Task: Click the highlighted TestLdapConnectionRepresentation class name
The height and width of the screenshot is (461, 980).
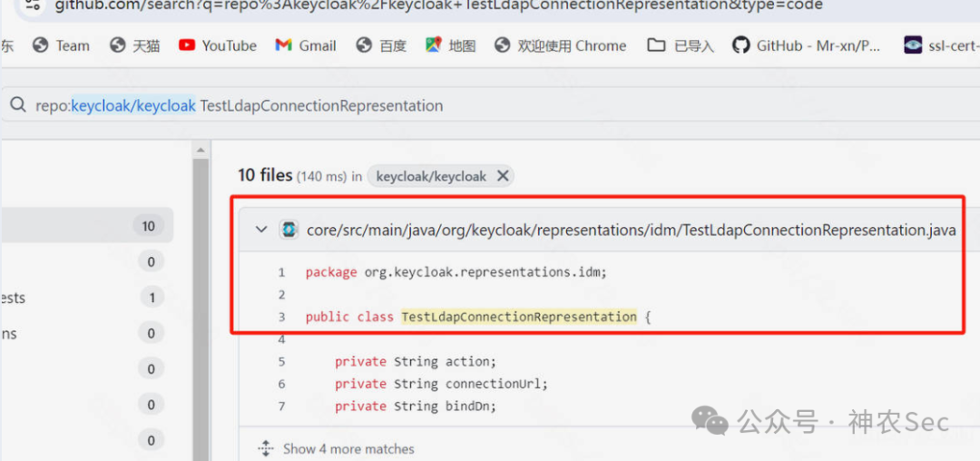Action: click(x=519, y=317)
